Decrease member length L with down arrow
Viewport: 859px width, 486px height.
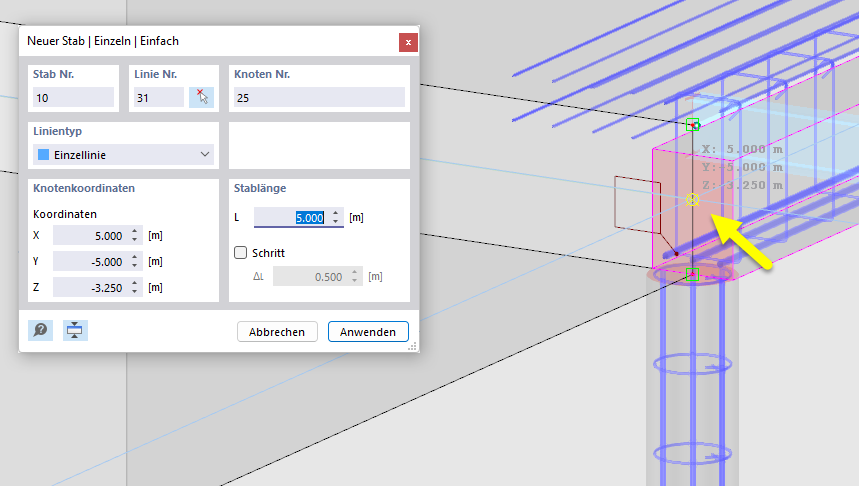tap(336, 222)
